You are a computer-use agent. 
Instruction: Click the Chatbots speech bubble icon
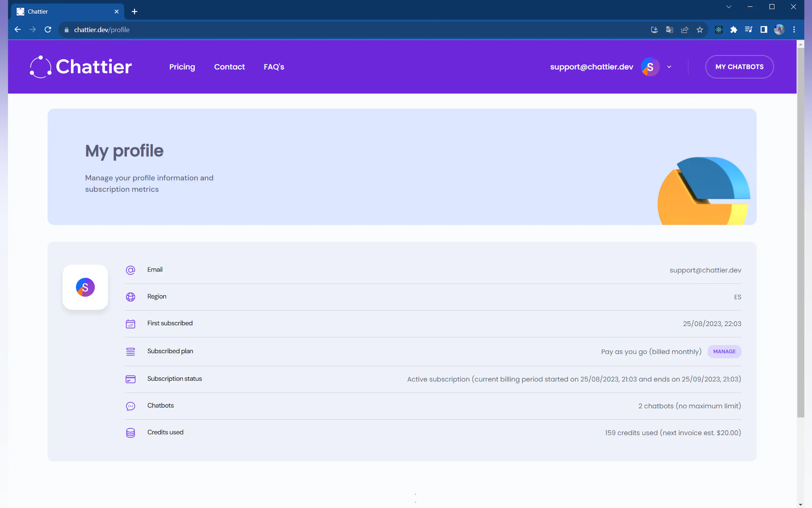[130, 406]
